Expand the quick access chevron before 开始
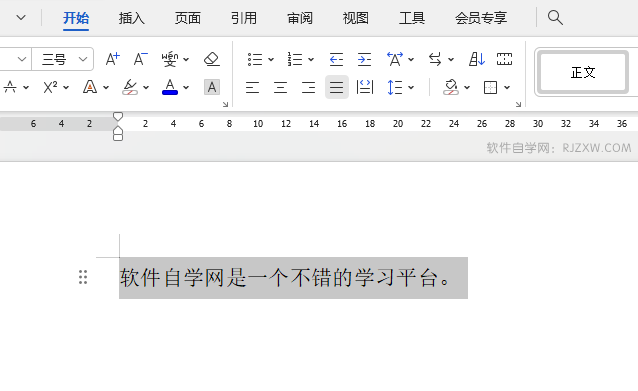Screen dimensions: 638x391 click(x=21, y=17)
